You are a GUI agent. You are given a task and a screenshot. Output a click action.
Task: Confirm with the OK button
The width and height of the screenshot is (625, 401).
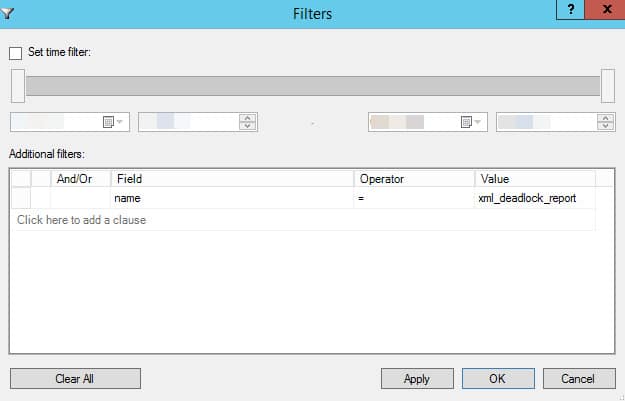pos(498,378)
